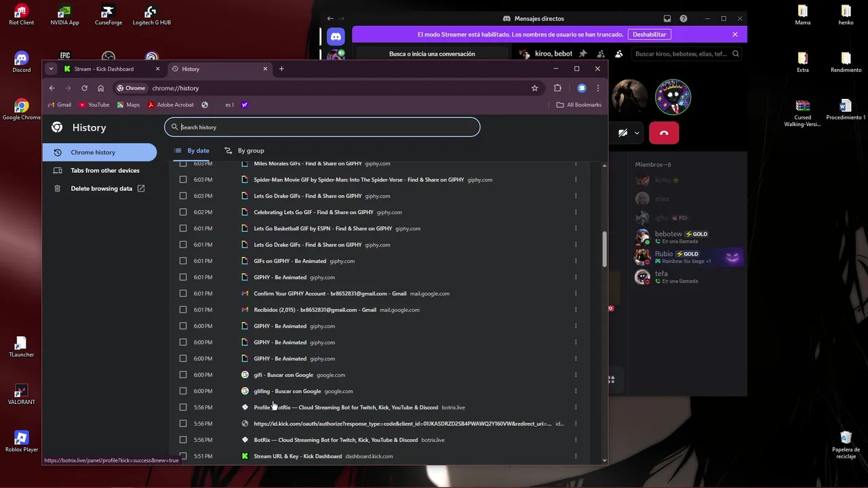Check the GIFs on GIPHY entry checkbox

(183, 261)
